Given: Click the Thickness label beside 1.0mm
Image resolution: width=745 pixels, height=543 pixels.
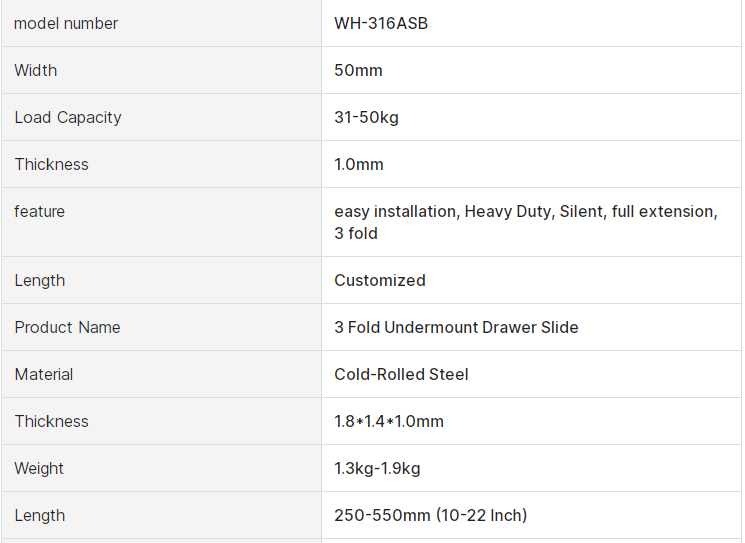Looking at the screenshot, I should point(51,164).
